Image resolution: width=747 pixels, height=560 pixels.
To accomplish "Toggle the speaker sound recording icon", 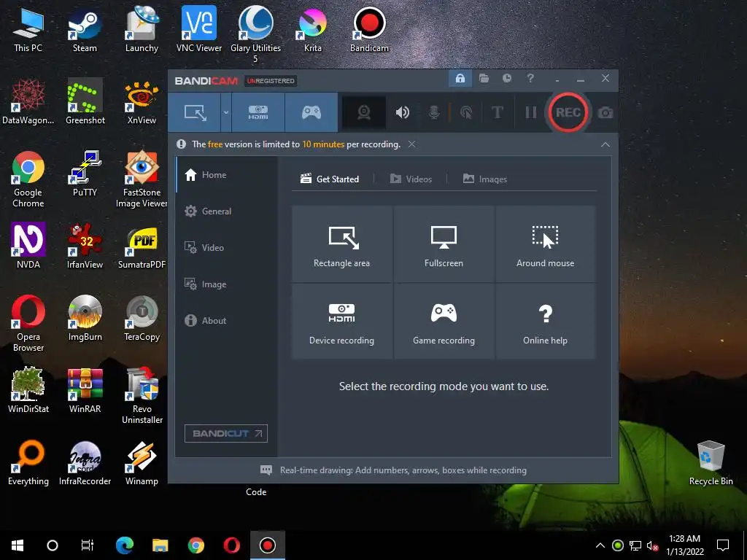I will (x=403, y=112).
